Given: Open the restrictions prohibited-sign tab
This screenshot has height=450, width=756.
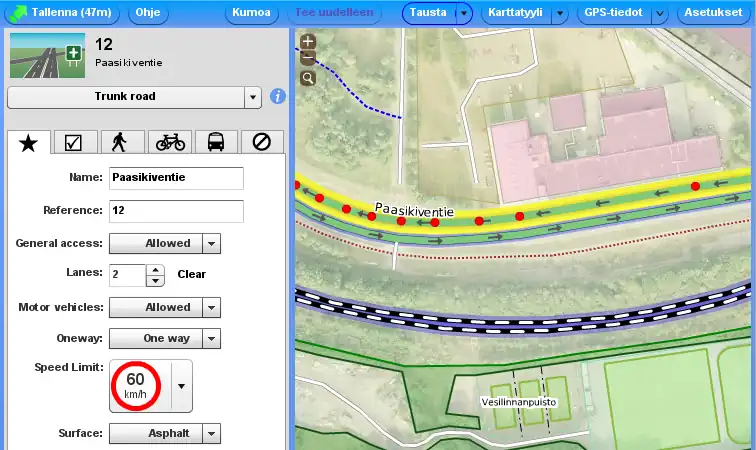Looking at the screenshot, I should (262, 142).
